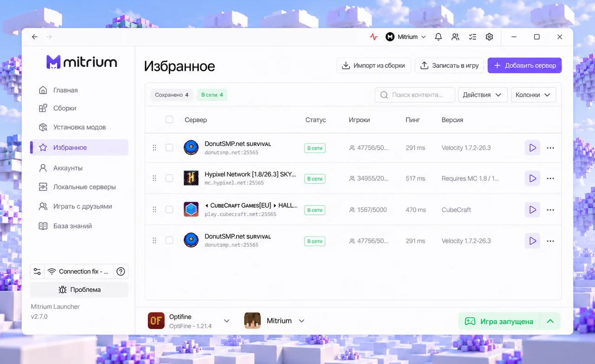The width and height of the screenshot is (595, 364).
Task: Open notifications bell icon
Action: coord(438,37)
